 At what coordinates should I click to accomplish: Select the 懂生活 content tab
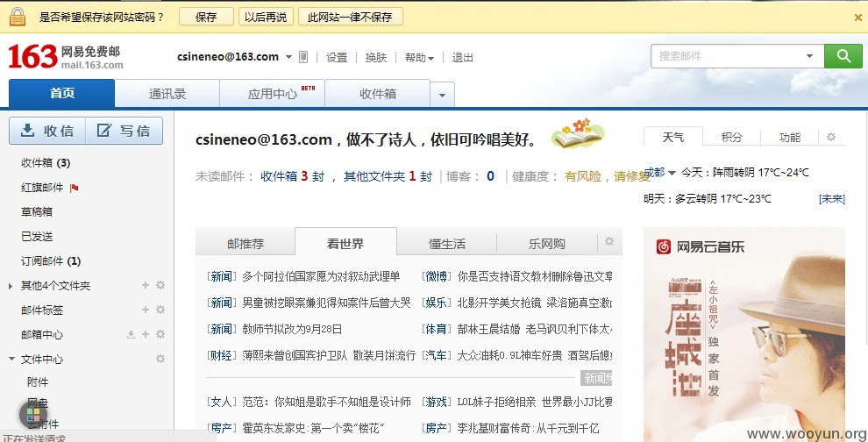(x=447, y=244)
